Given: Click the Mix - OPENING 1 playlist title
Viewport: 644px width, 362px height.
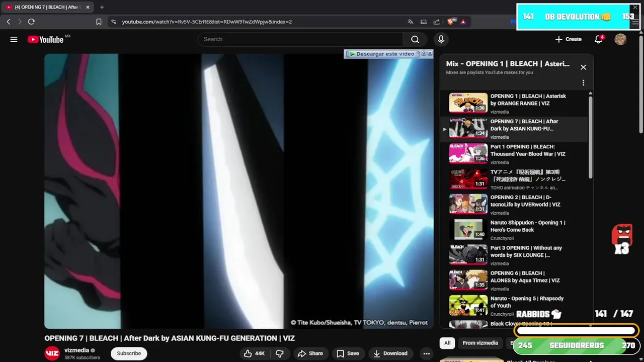Looking at the screenshot, I should (x=508, y=64).
